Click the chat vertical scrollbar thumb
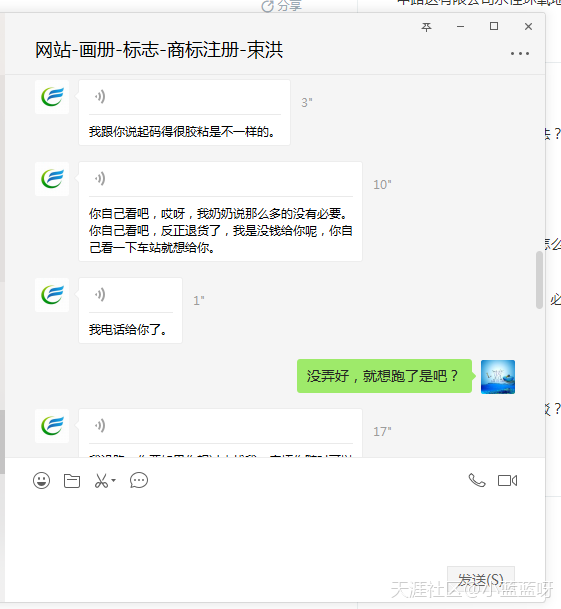Screen dimensions: 561x609 click(x=539, y=280)
